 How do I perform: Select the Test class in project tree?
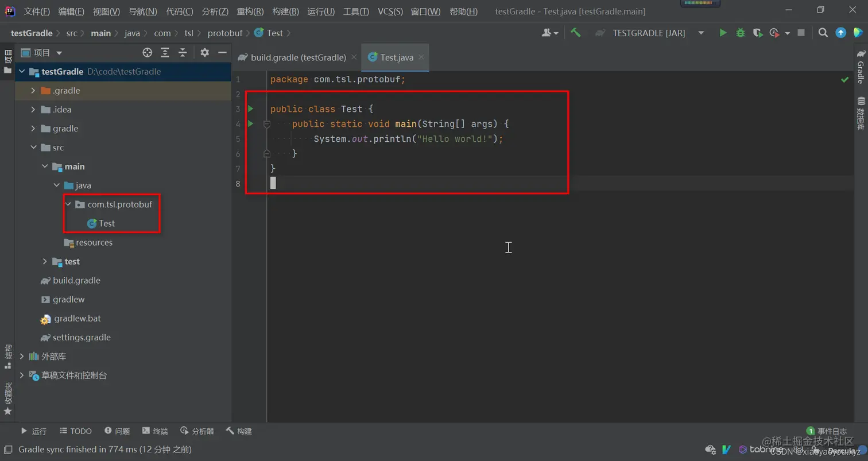pos(101,223)
